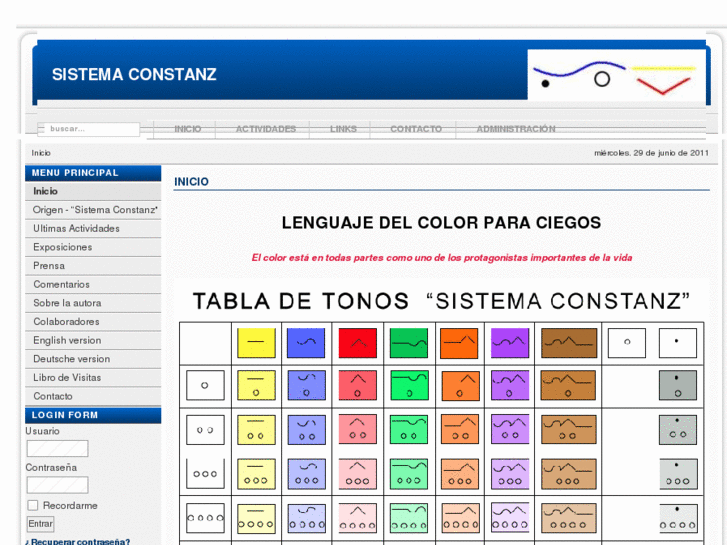
Task: Tick the Recordarme checkbox
Action: click(x=32, y=505)
